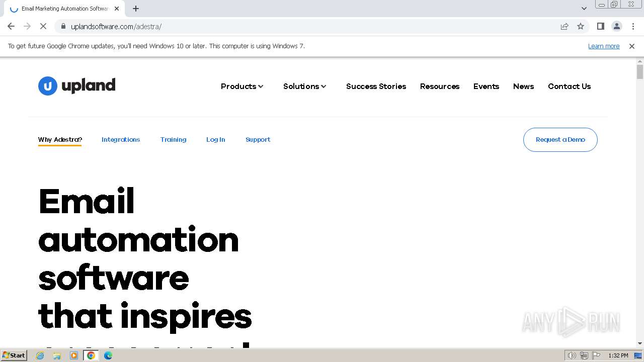Click the Request a Demo button

pyautogui.click(x=560, y=140)
